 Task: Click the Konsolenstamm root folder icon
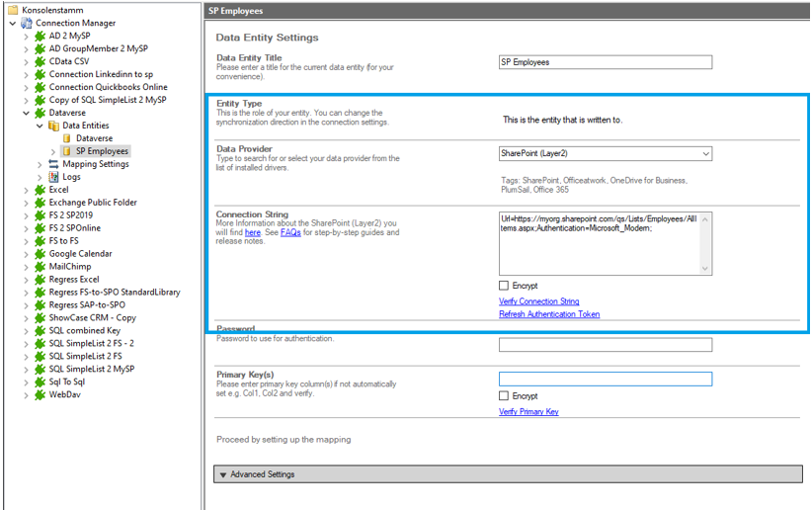point(12,10)
